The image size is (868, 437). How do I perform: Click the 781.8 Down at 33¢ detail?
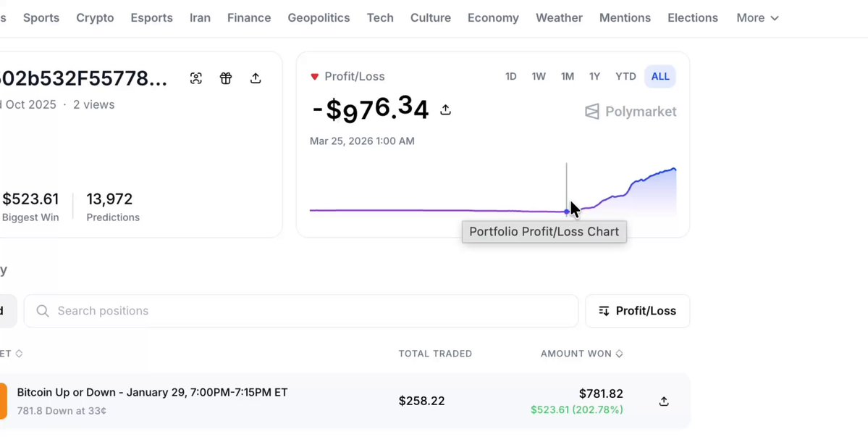[62, 411]
